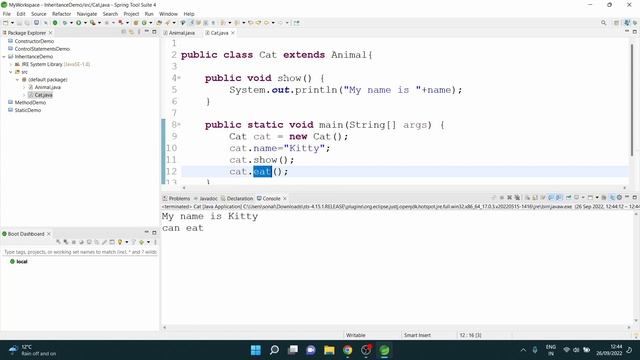Open the Source menu
The height and width of the screenshot is (360, 640).
[39, 14]
